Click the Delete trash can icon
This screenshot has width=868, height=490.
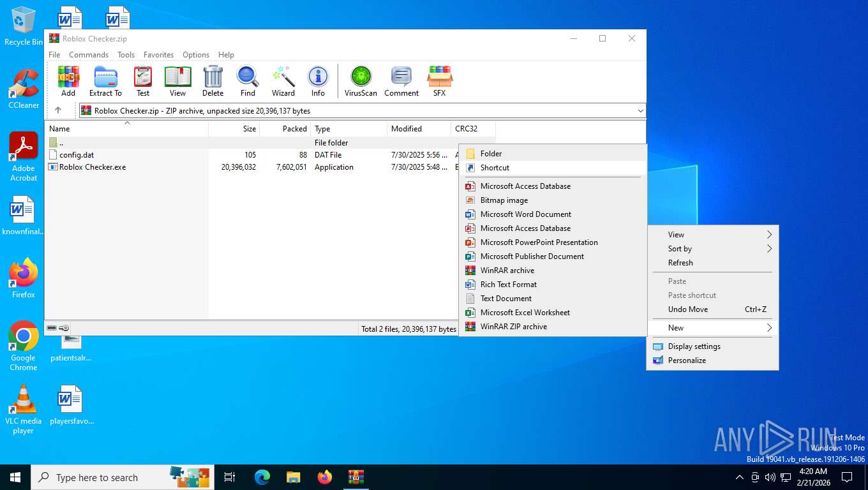pos(213,81)
